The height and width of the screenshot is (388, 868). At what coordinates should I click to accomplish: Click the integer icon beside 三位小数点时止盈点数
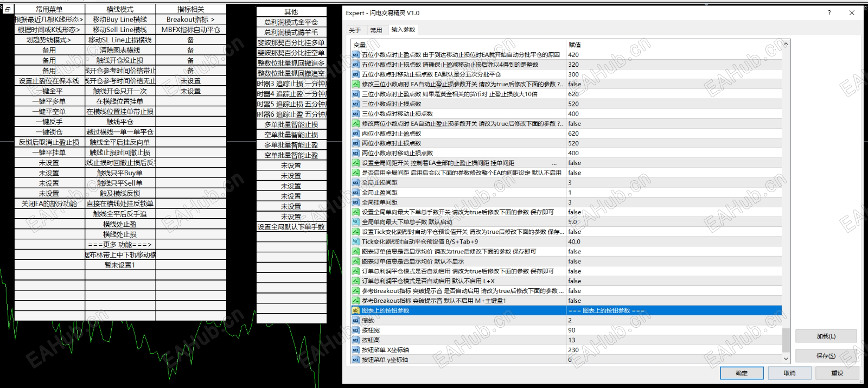coord(356,94)
